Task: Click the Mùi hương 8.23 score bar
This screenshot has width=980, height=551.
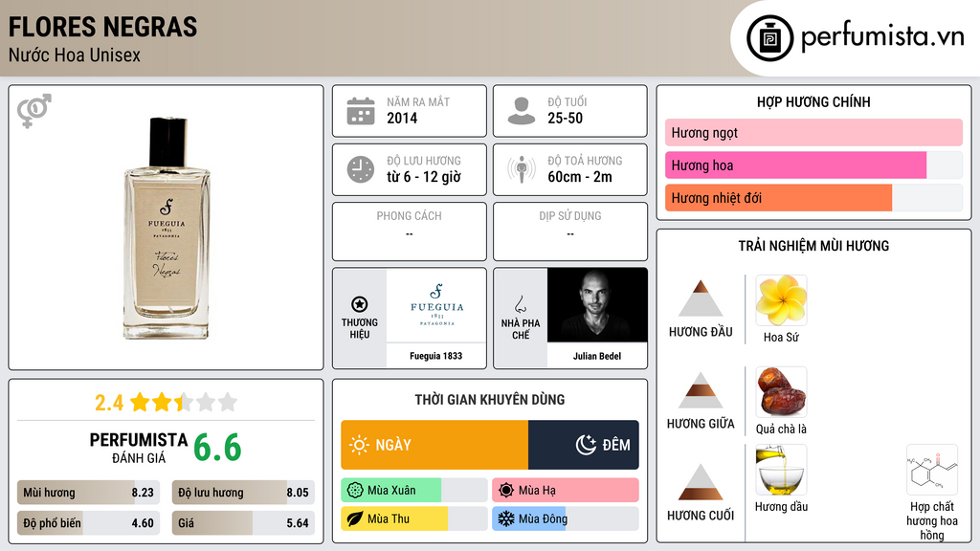Action: [88, 493]
